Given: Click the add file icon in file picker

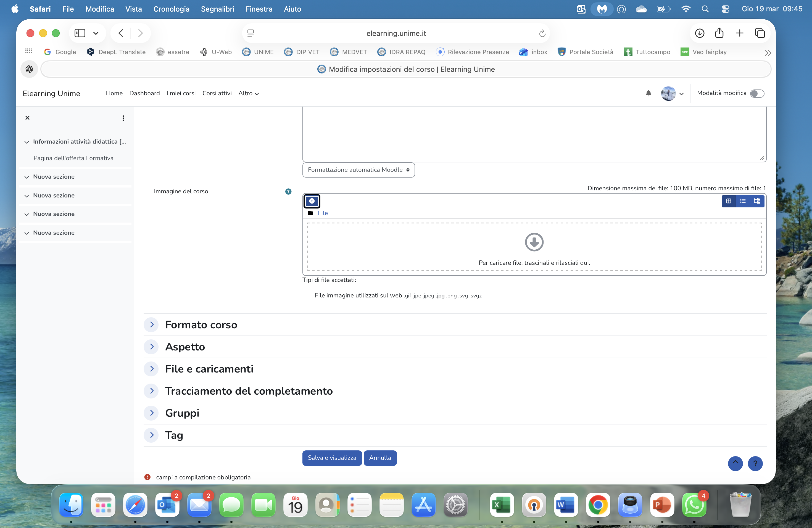Looking at the screenshot, I should click(312, 201).
